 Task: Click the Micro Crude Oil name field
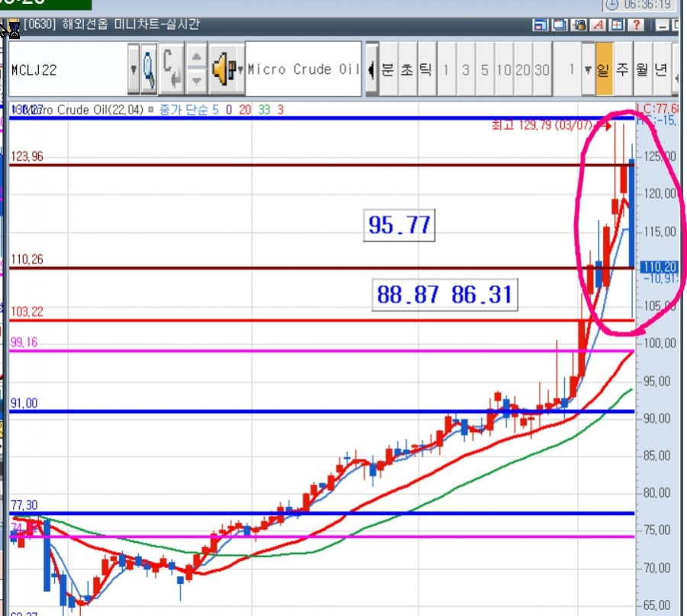(x=303, y=69)
